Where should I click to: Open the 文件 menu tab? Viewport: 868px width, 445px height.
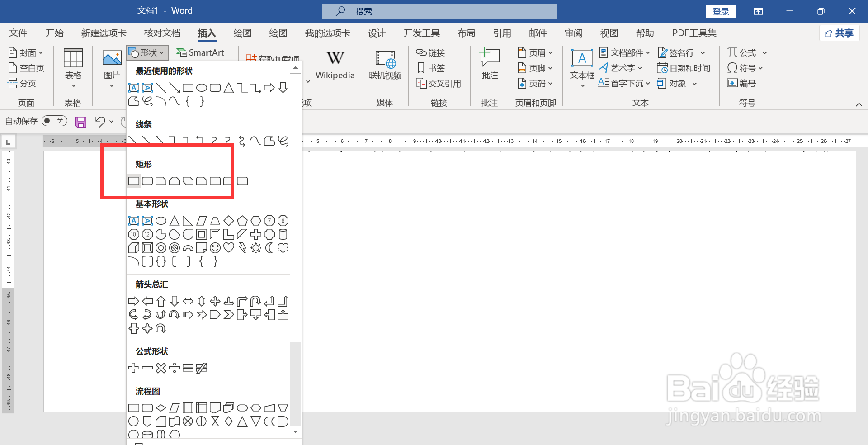[x=18, y=33]
